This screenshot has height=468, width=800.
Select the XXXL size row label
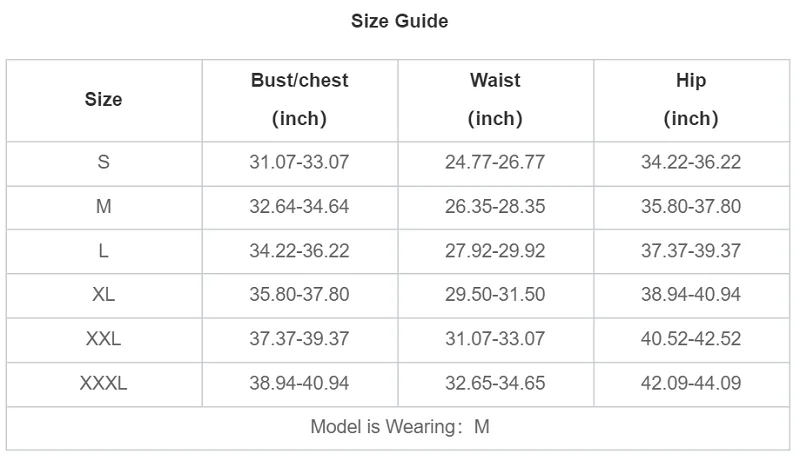click(104, 383)
